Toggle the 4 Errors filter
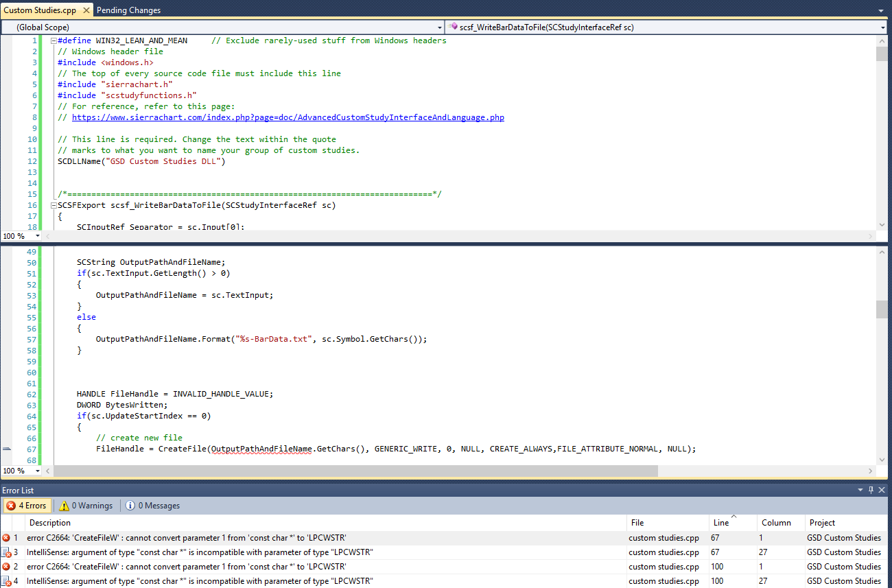This screenshot has height=588, width=892. tap(27, 506)
